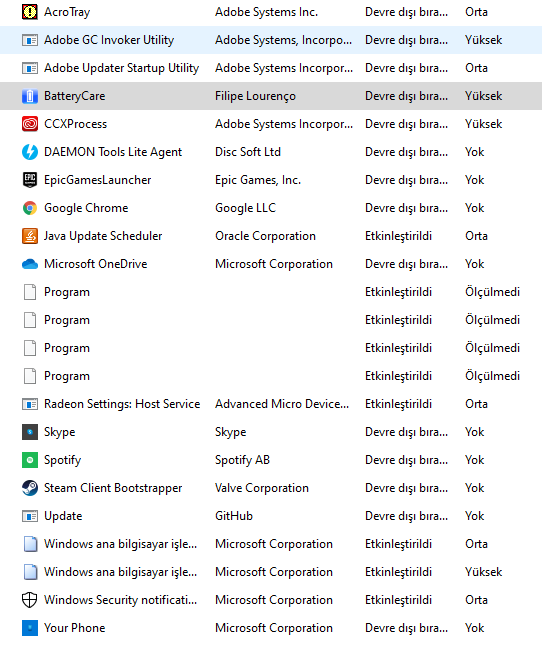Click the Skype icon
542x654 pixels.
30,432
